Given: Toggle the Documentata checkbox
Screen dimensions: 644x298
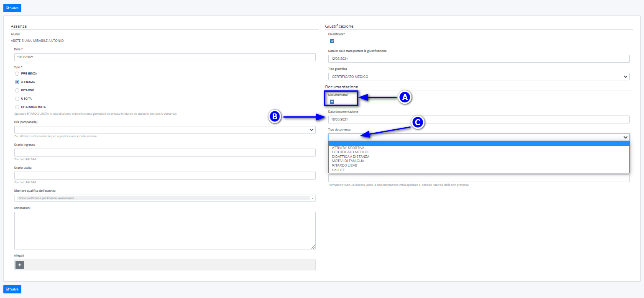Looking at the screenshot, I should click(x=332, y=102).
